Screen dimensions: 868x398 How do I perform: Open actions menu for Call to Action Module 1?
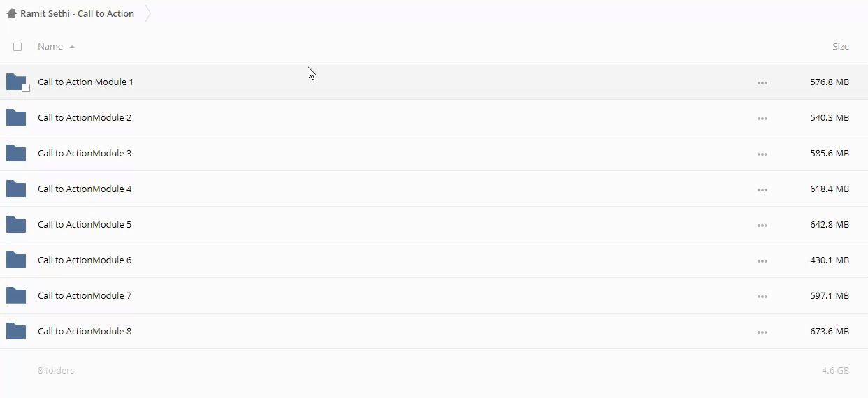click(762, 83)
